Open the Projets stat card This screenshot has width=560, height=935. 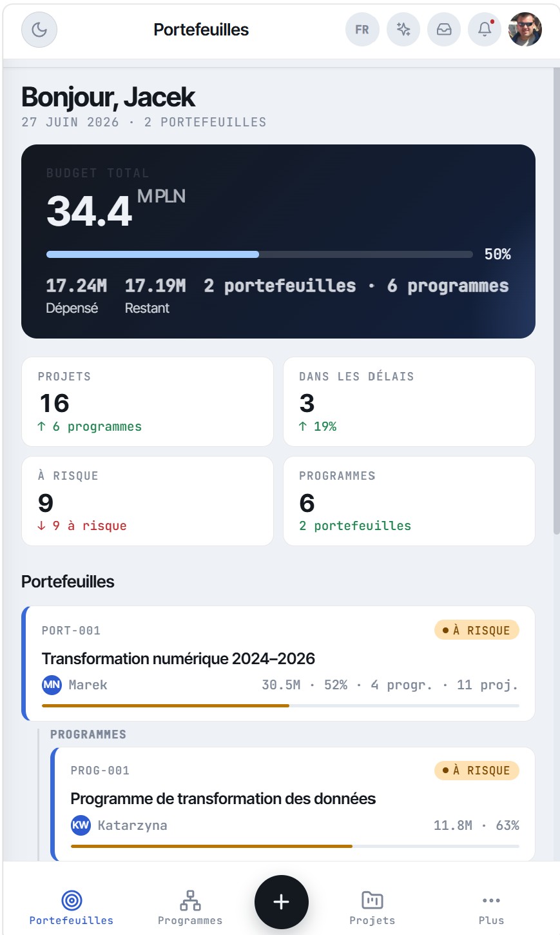pyautogui.click(x=148, y=402)
